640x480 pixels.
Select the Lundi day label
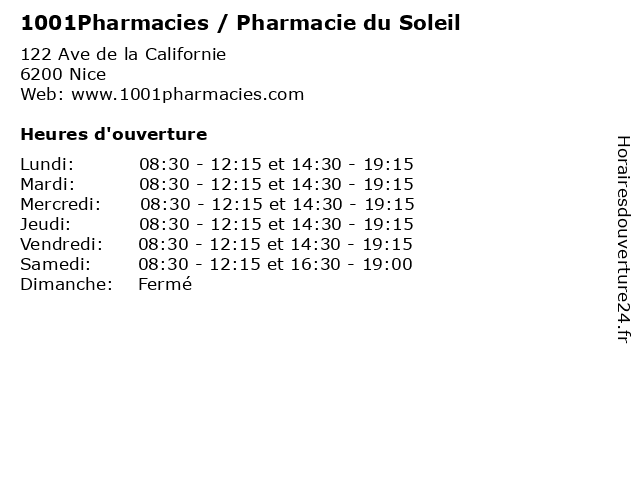47,164
